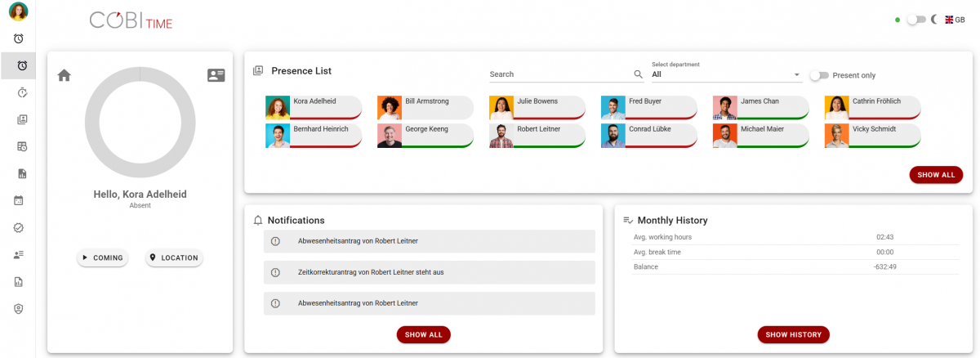This screenshot has width=980, height=358.
Task: Click the checkmark badge icon in sidebar
Action: [18, 227]
